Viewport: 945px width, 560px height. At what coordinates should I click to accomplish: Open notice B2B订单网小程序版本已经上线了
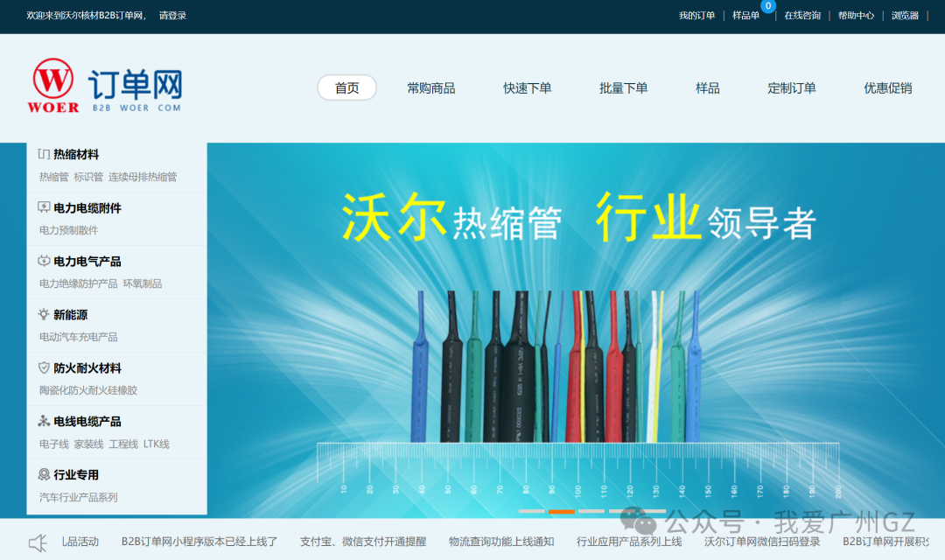click(x=199, y=542)
